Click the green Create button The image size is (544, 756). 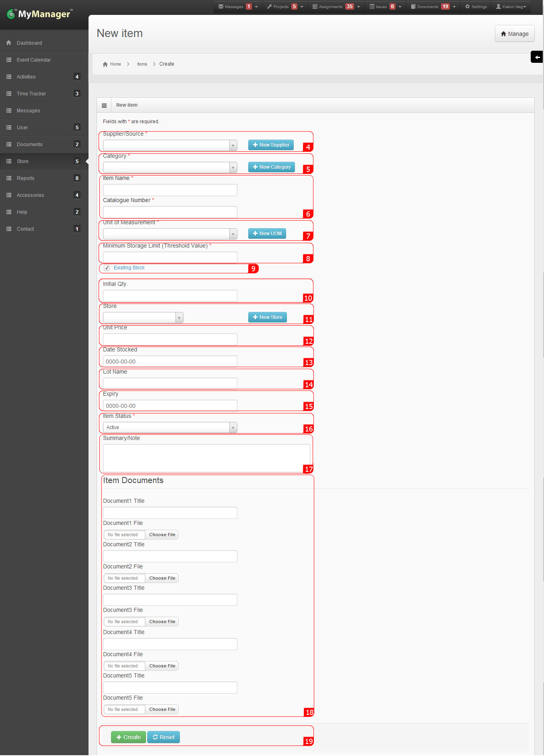tap(128, 737)
